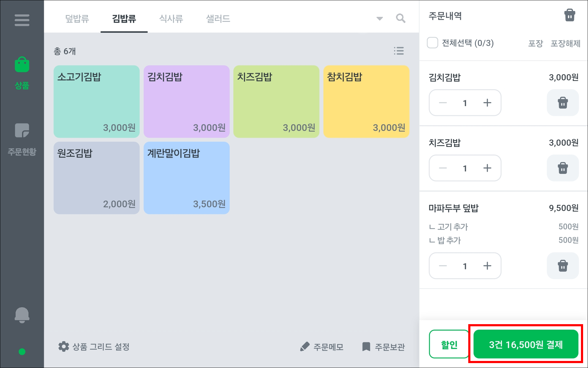
Task: Open 주문현황 order status icon
Action: [x=22, y=131]
